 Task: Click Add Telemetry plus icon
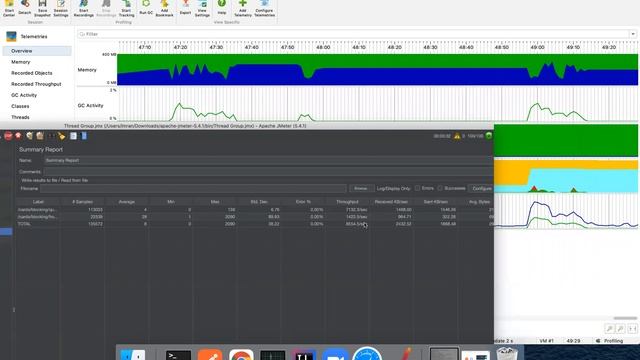(243, 8)
